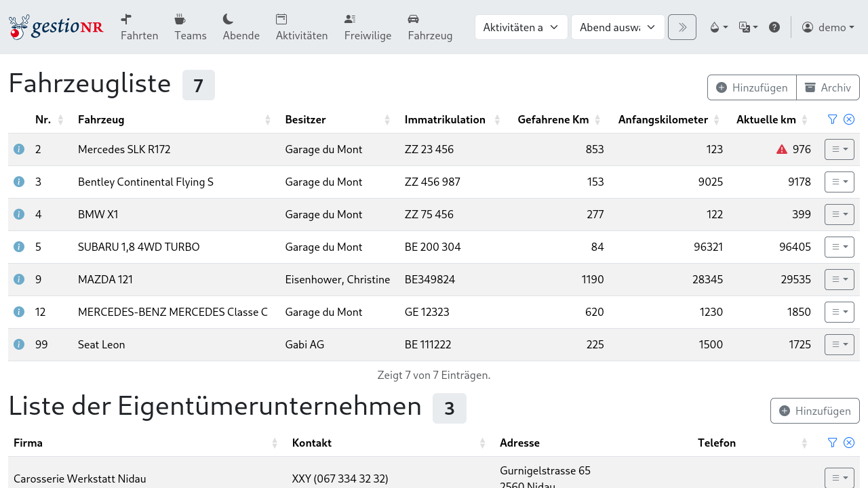Open the actions menu for Seat Leon
The height and width of the screenshot is (488, 868).
point(839,344)
